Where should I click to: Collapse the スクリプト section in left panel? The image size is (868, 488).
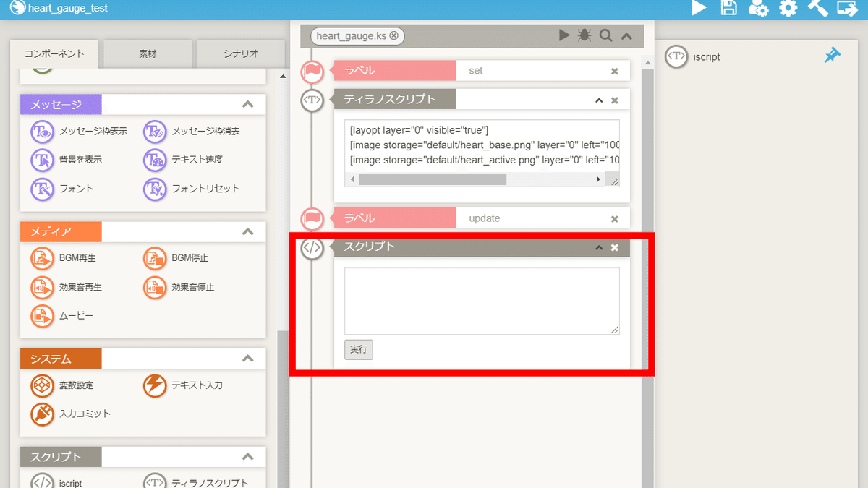click(x=248, y=457)
